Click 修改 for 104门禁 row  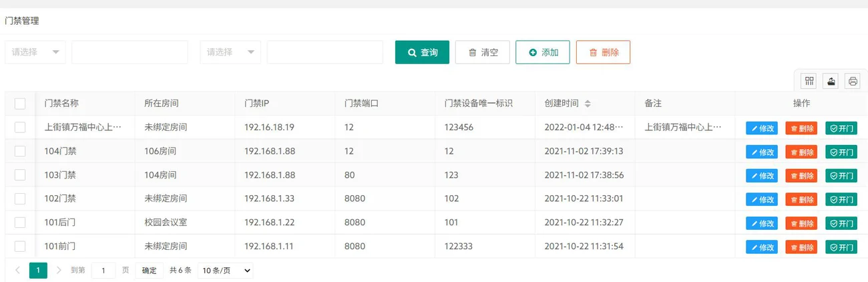(x=762, y=152)
